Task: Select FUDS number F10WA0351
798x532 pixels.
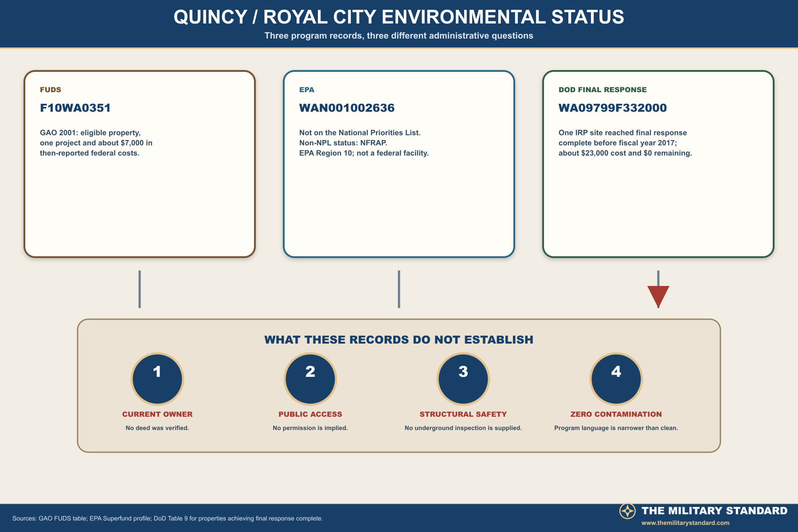Action: (75, 108)
